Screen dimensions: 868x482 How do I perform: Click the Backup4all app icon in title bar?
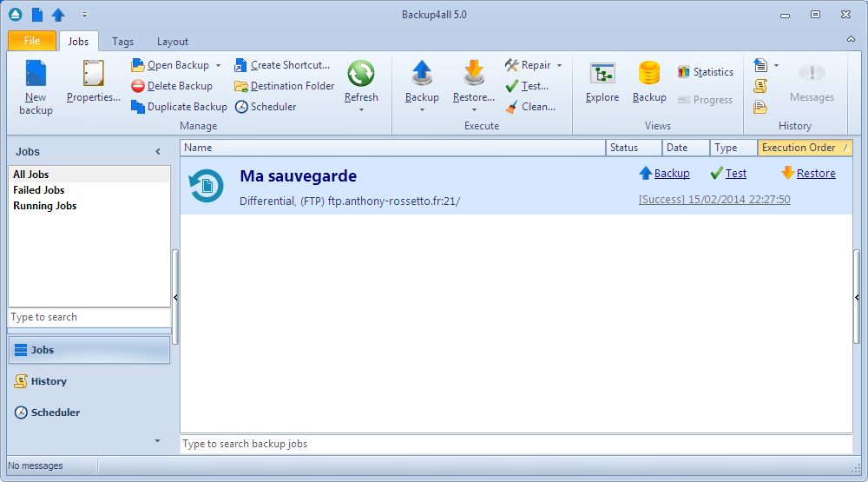click(16, 15)
